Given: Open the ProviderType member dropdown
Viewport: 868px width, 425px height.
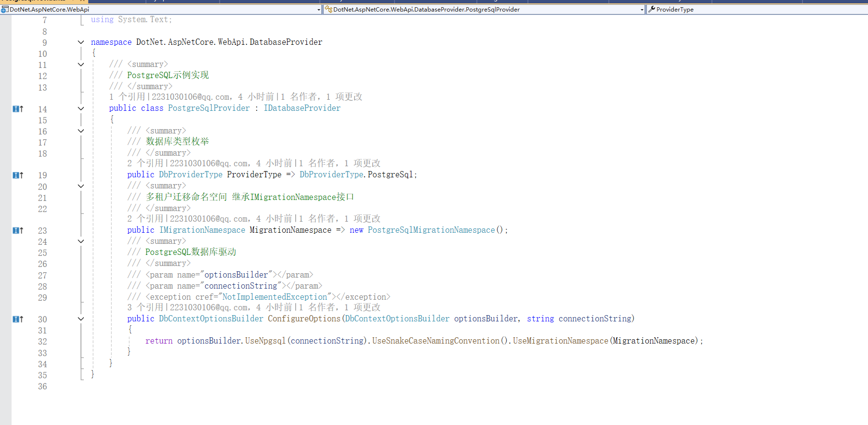Looking at the screenshot, I should (x=757, y=9).
